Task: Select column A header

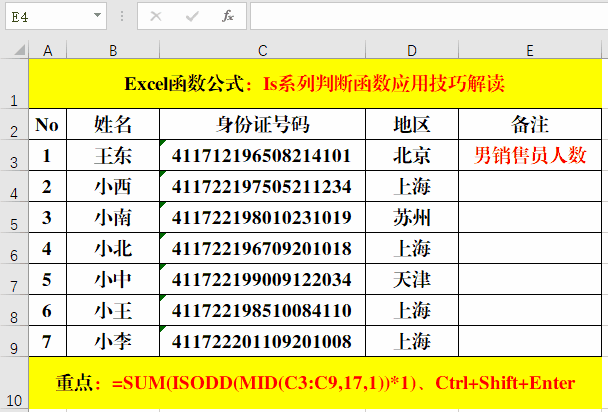Action: [x=48, y=50]
